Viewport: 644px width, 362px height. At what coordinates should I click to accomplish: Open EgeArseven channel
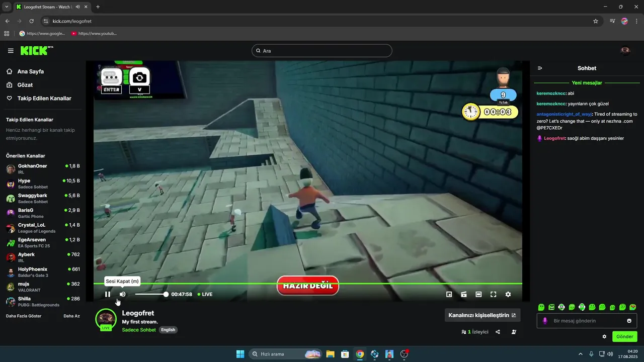point(43,242)
